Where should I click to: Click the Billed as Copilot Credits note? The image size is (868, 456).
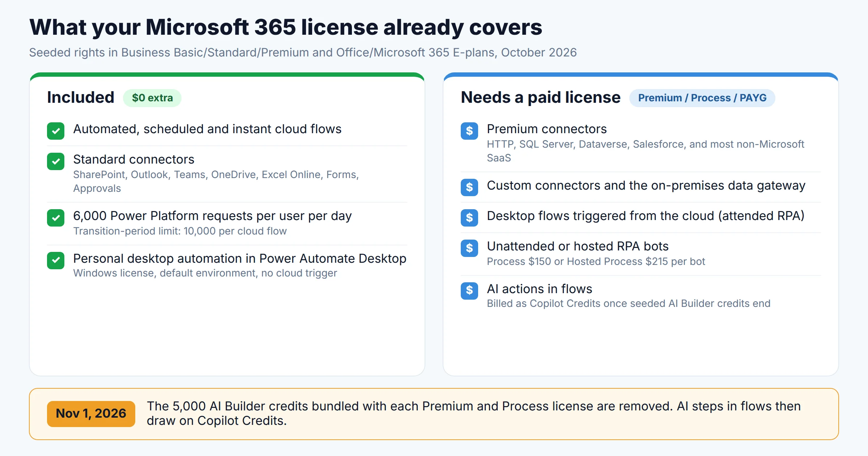[629, 304]
